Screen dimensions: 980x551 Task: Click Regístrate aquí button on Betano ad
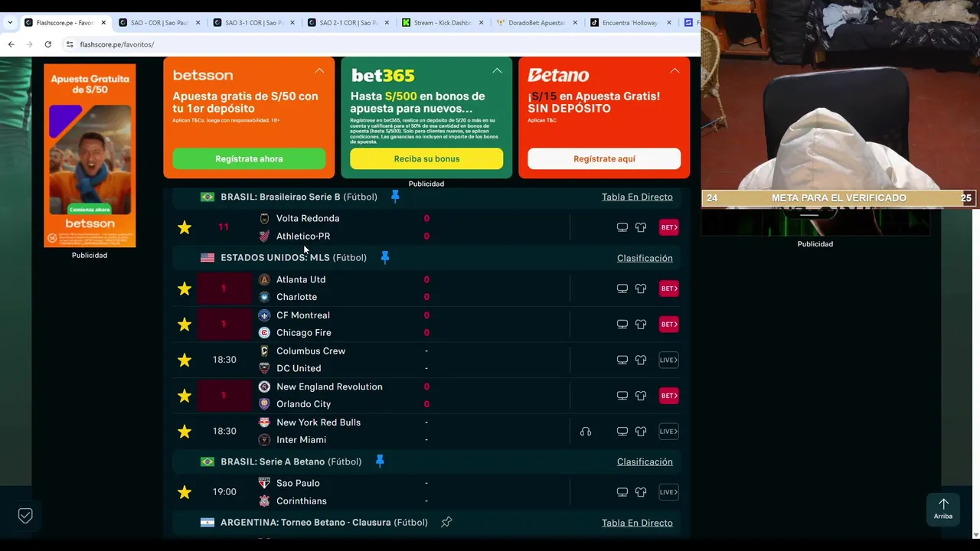[604, 158]
